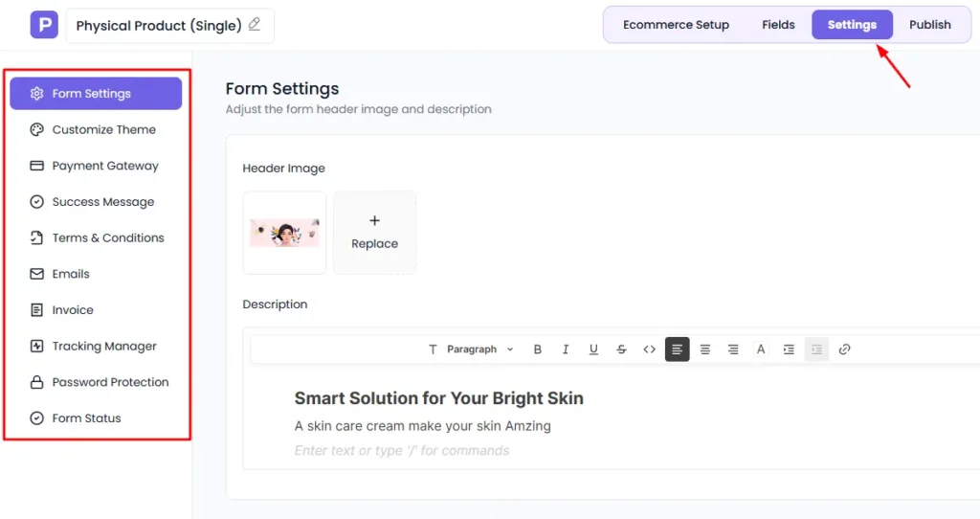Insert a link with chain icon
Image resolution: width=980 pixels, height=519 pixels.
click(844, 350)
